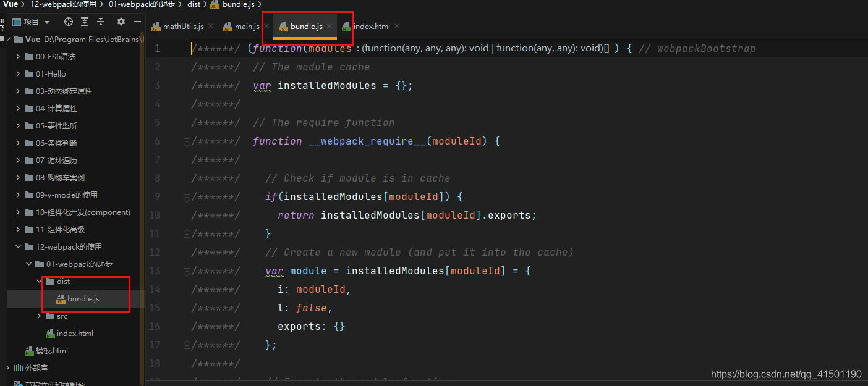Collapse the 12-webpack的使用 folder

pos(18,246)
